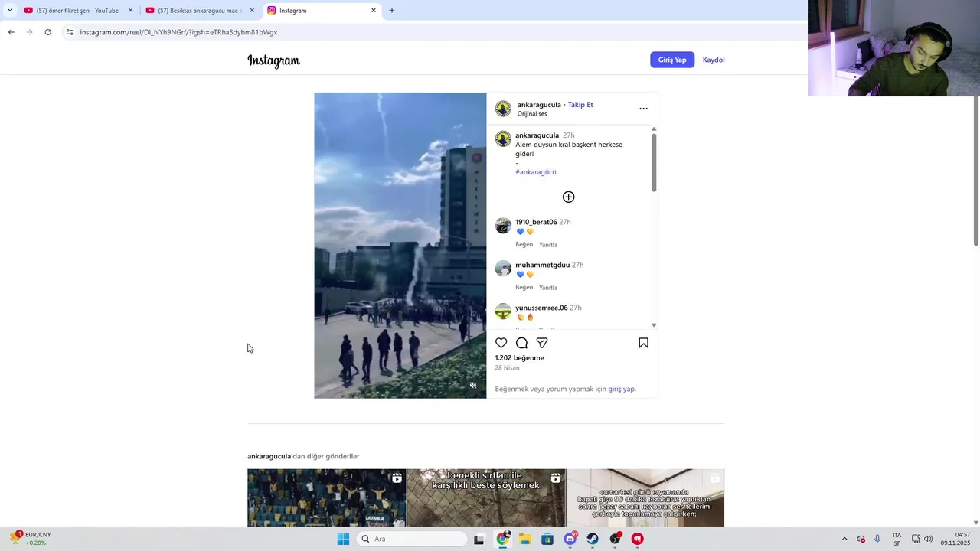980x551 pixels.
Task: Click the Instagram logo
Action: (x=273, y=60)
